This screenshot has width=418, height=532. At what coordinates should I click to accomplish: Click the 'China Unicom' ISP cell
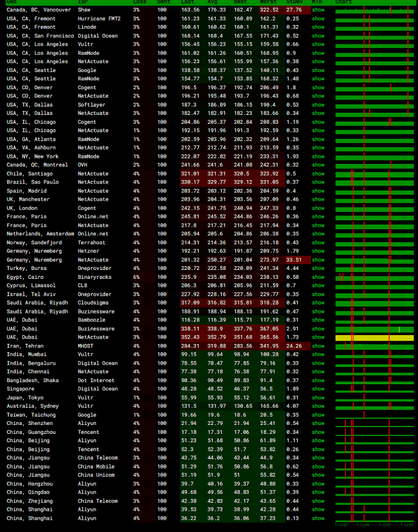tap(96, 475)
